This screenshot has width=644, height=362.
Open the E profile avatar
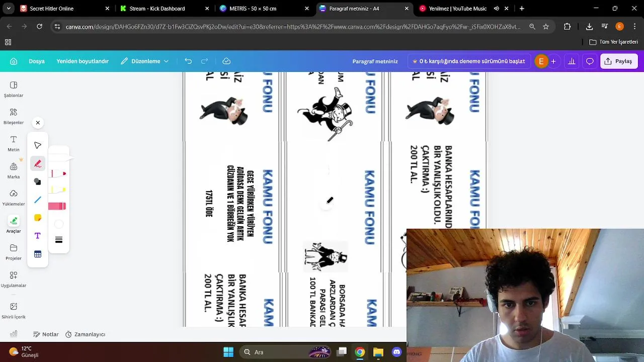[x=541, y=61]
